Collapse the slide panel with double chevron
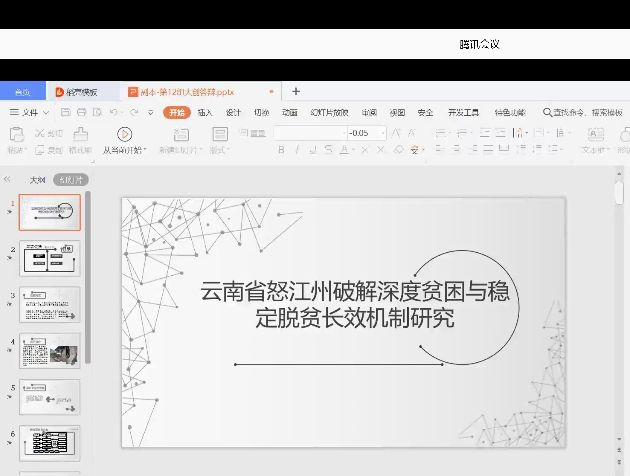Image resolution: width=630 pixels, height=476 pixels. [7, 180]
